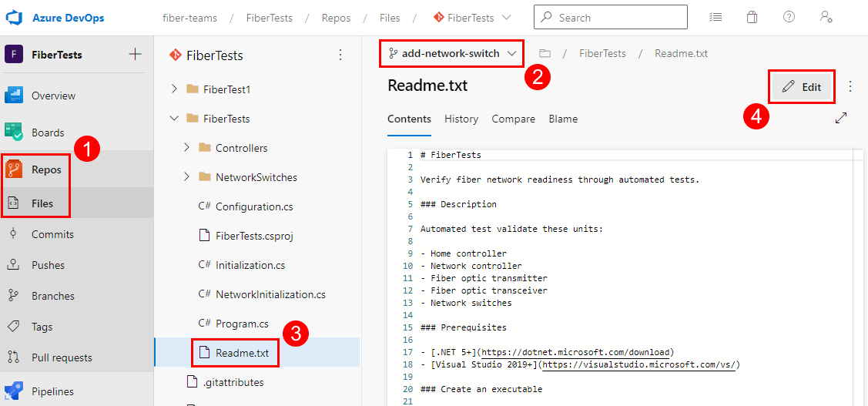Open FiberTests.csproj file
The image size is (868, 406).
tap(254, 236)
